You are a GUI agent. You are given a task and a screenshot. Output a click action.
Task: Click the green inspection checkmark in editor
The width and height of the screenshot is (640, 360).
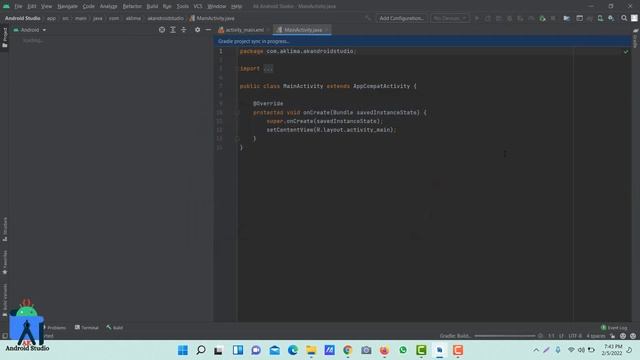tap(626, 52)
